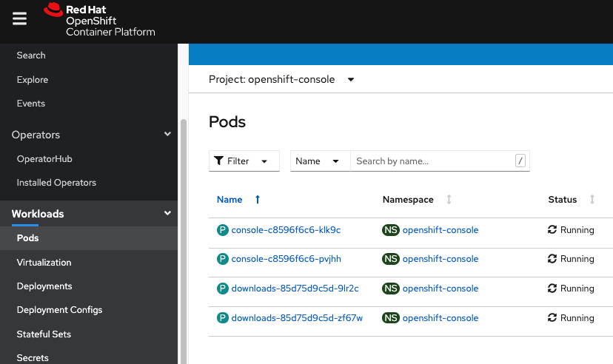This screenshot has width=613, height=364.
Task: Open the Project openshift-console selector
Action: [281, 79]
